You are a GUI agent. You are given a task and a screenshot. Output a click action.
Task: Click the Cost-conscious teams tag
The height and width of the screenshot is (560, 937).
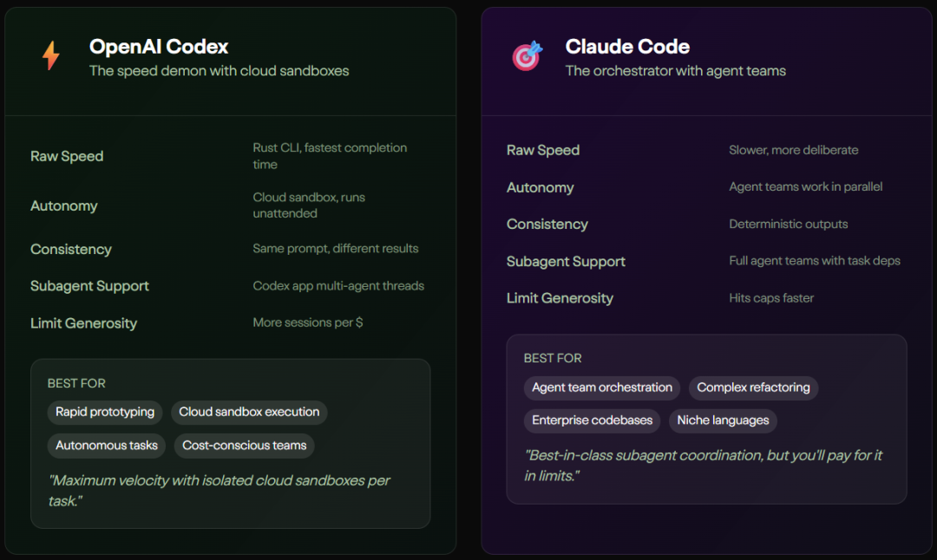(244, 446)
